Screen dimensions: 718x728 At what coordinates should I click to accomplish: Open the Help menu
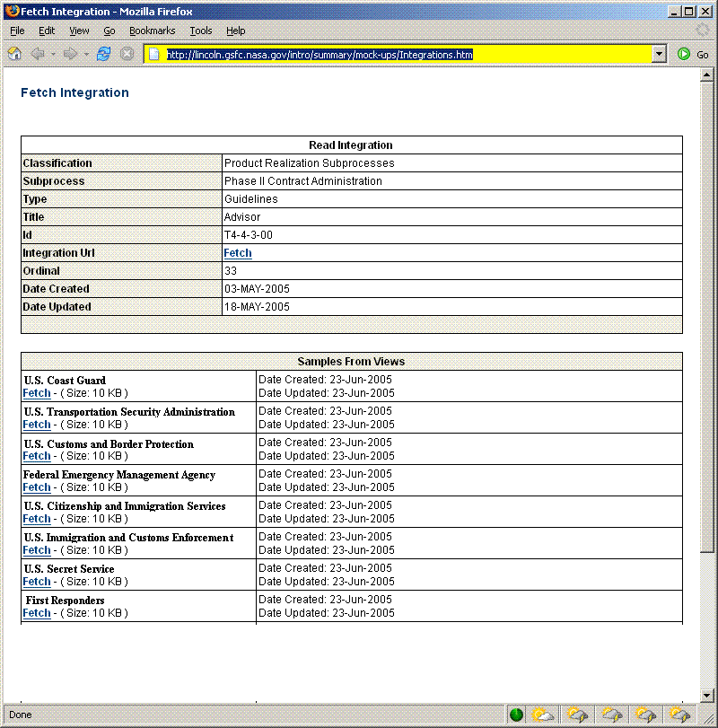click(236, 31)
